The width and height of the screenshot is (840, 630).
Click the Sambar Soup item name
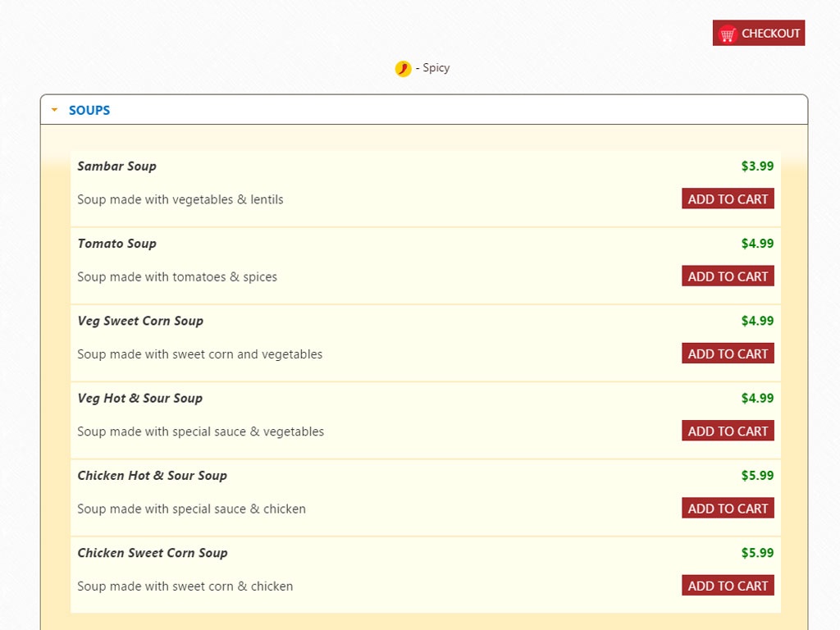pos(116,166)
